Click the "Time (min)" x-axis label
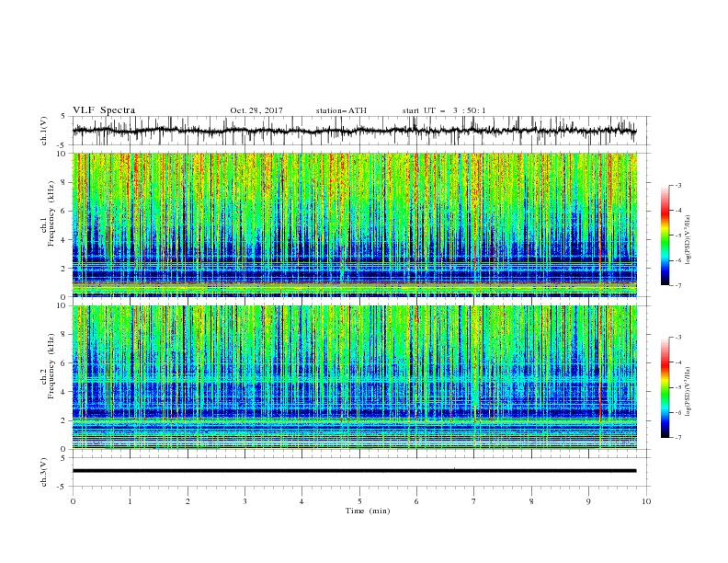 (368, 511)
